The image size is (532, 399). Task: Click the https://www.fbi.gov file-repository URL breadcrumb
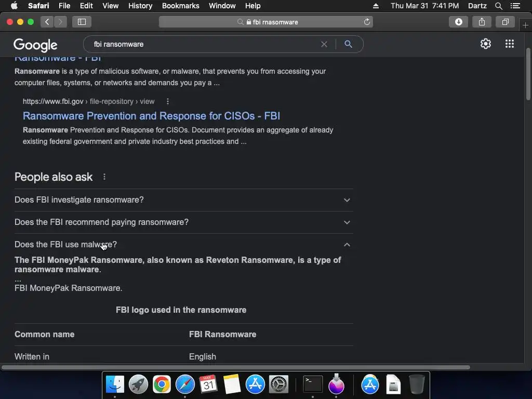(88, 101)
